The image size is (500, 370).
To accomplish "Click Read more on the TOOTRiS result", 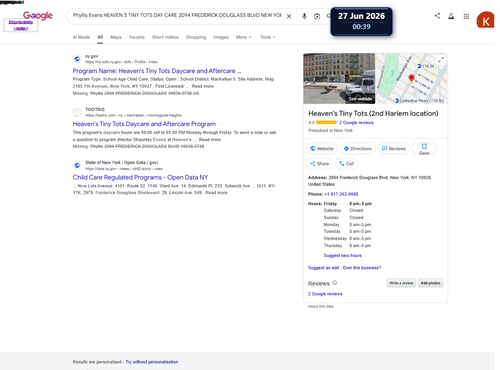I will tap(210, 140).
